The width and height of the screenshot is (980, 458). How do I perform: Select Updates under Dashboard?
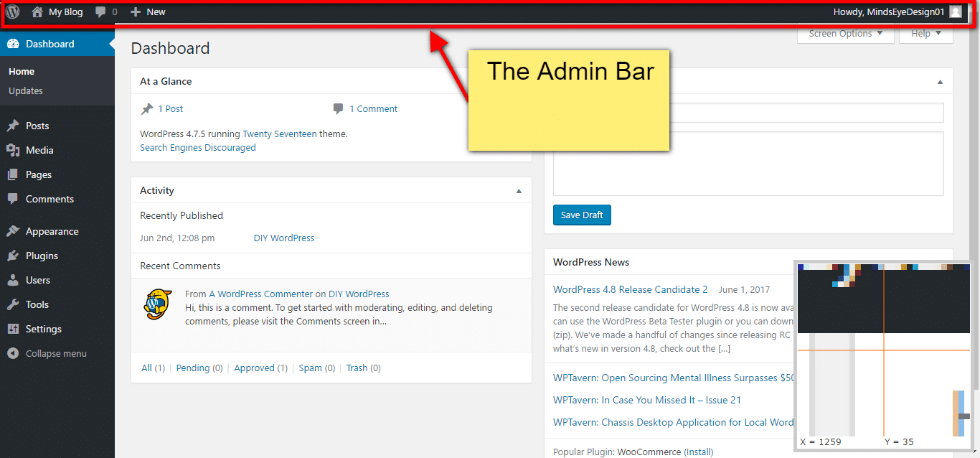click(x=26, y=91)
